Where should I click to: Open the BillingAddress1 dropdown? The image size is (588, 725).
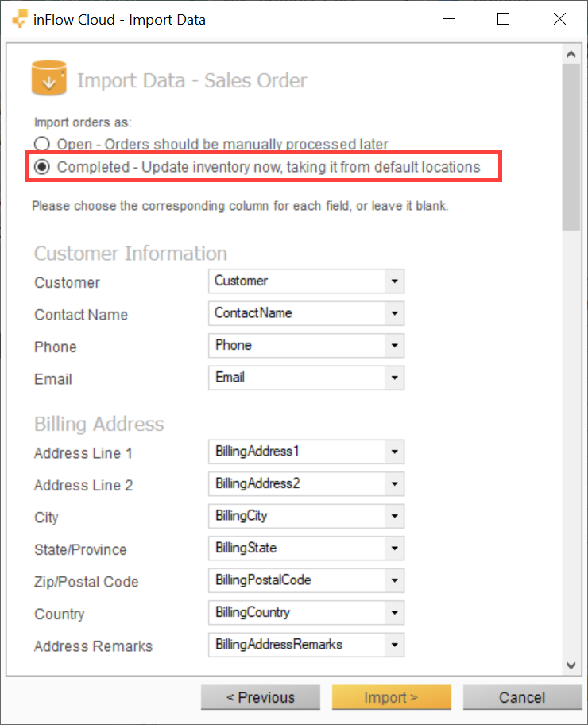coord(394,452)
